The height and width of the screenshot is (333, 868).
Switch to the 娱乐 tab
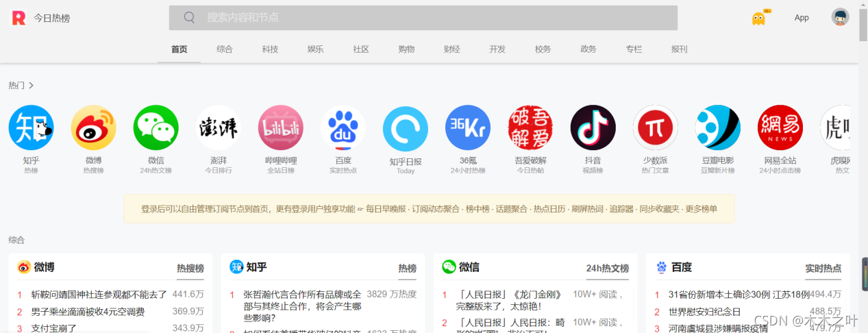click(316, 49)
